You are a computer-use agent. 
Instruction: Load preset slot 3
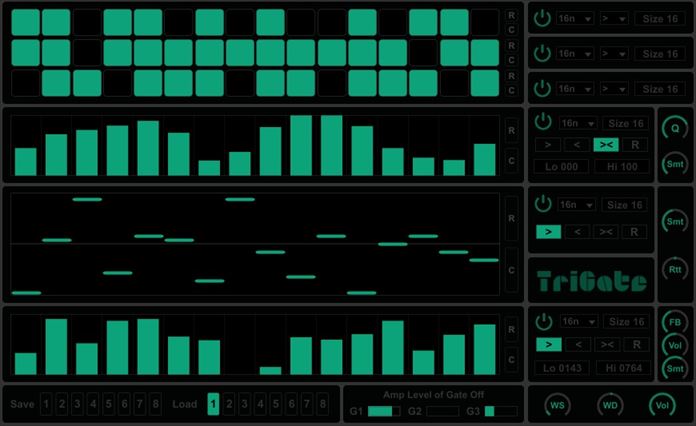245,404
